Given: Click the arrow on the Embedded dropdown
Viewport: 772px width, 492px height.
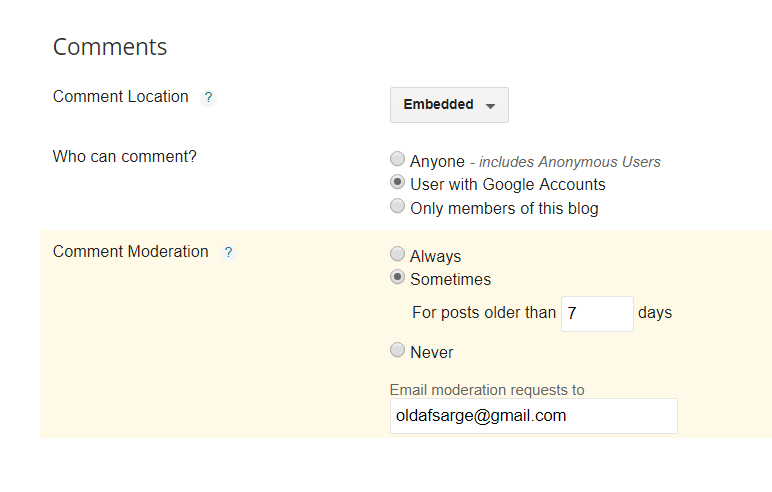Looking at the screenshot, I should [x=490, y=106].
